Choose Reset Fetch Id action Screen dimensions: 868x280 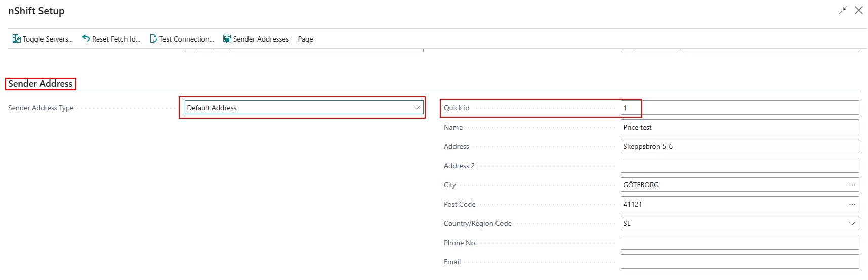111,39
